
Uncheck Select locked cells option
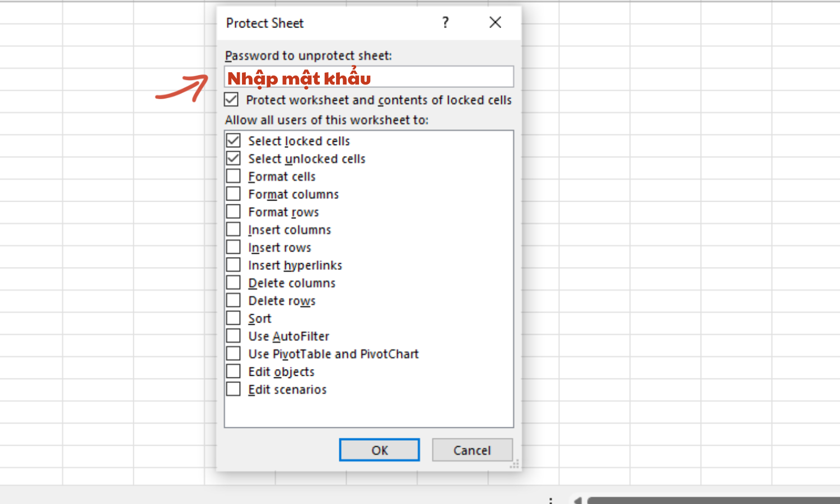click(x=234, y=141)
